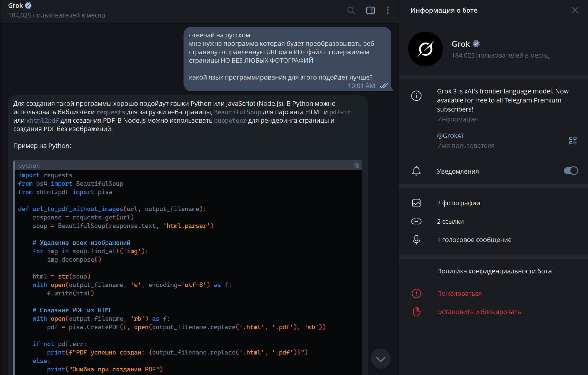Open 1 голосовое сообщение row
This screenshot has height=375, width=588.
pos(494,240)
